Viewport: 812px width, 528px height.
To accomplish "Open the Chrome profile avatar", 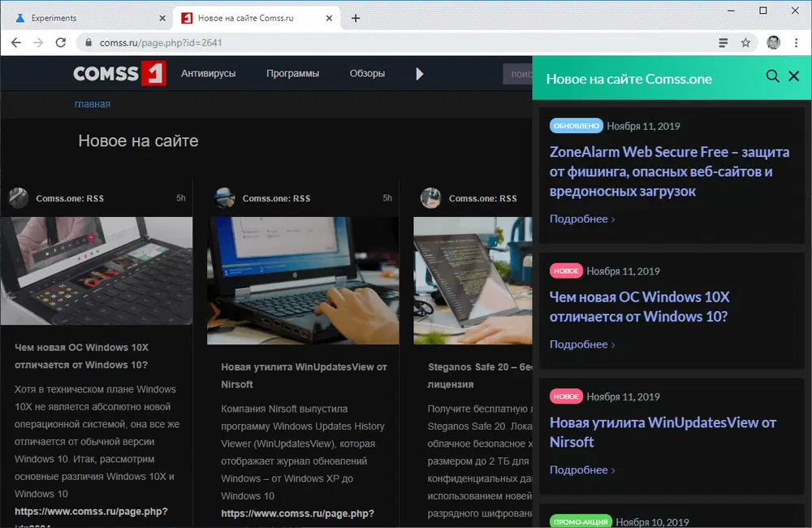I will point(773,42).
